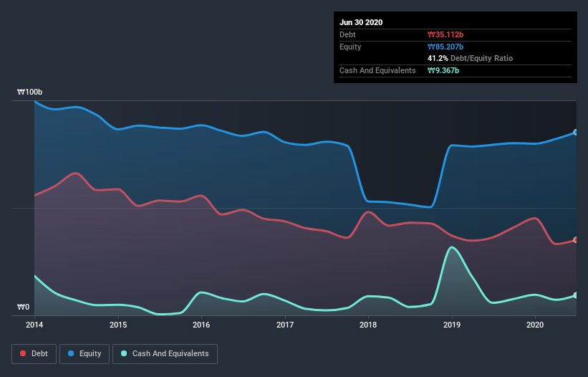This screenshot has width=588, height=377.
Task: Click the ₩35.112b debt value
Action: tap(445, 34)
